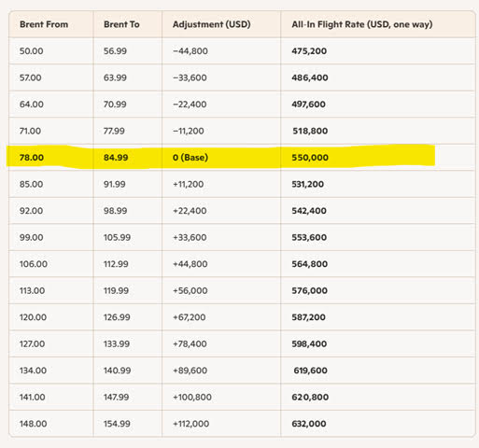The image size is (479, 448).
Task: Select the Brent To value 70.99
Action: pyautogui.click(x=115, y=105)
